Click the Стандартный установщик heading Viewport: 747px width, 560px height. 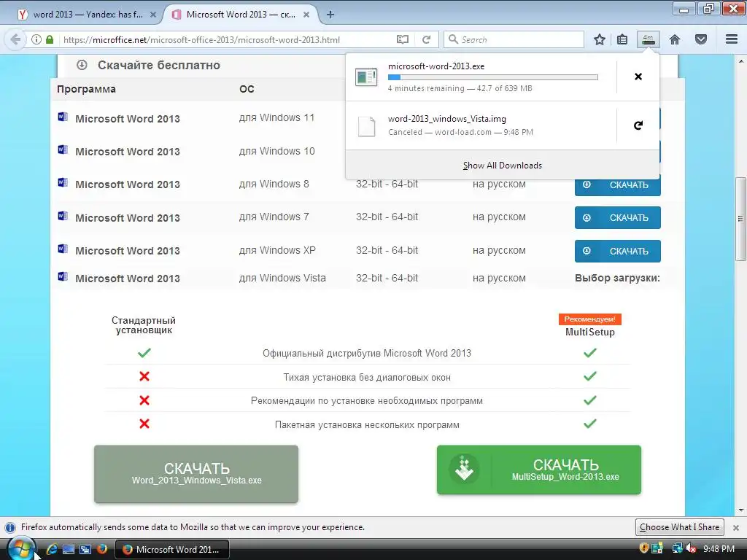[x=144, y=325]
